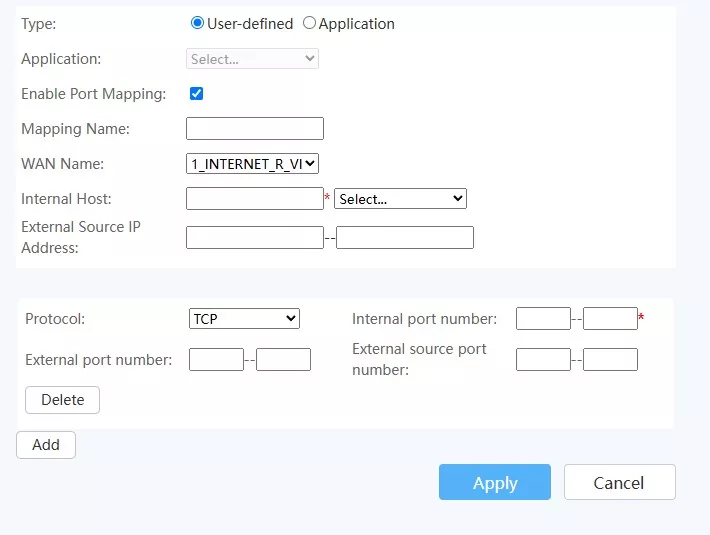The image size is (710, 535).
Task: Click the External port number start field
Action: (216, 359)
